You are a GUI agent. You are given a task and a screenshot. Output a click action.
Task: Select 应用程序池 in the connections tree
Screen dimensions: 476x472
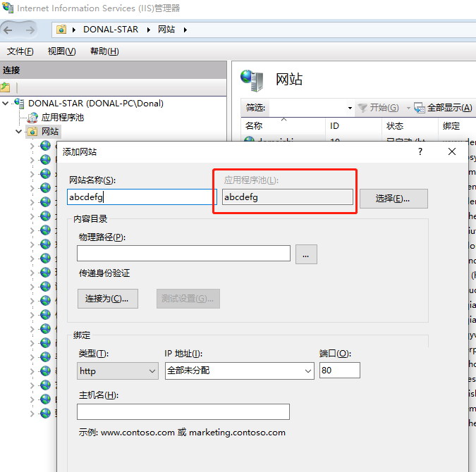(62, 118)
